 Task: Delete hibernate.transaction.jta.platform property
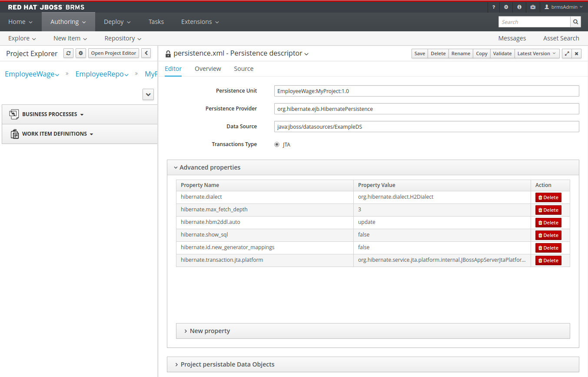coord(548,260)
